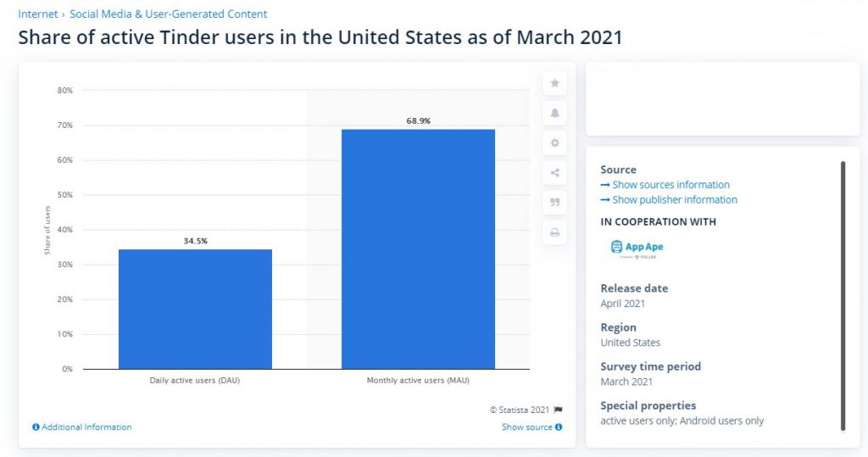Viewport: 868px width, 457px height.
Task: Click the bell notification icon
Action: [x=555, y=113]
